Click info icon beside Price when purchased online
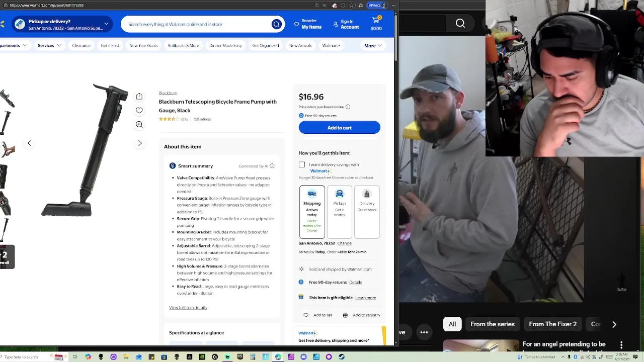644x362 pixels. point(348,107)
